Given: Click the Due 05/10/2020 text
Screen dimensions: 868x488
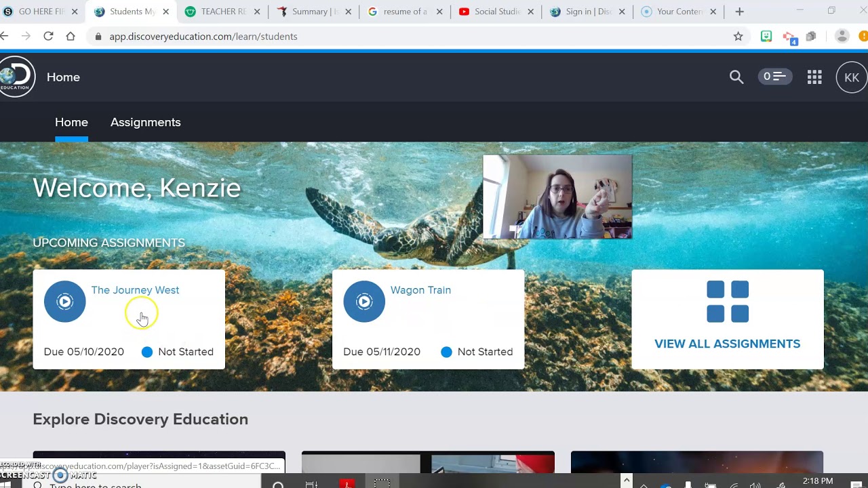Looking at the screenshot, I should pos(84,352).
